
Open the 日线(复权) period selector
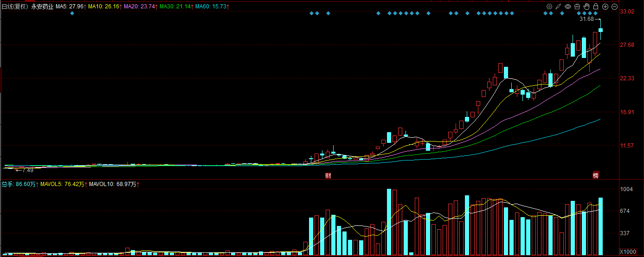pos(15,6)
